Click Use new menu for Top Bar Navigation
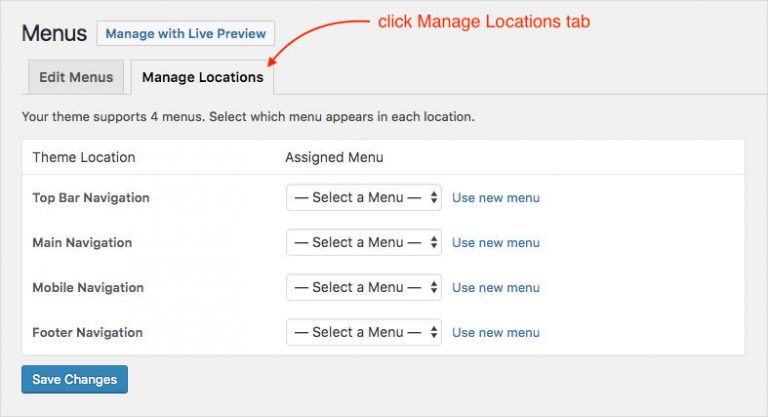This screenshot has width=768, height=417. click(x=496, y=198)
